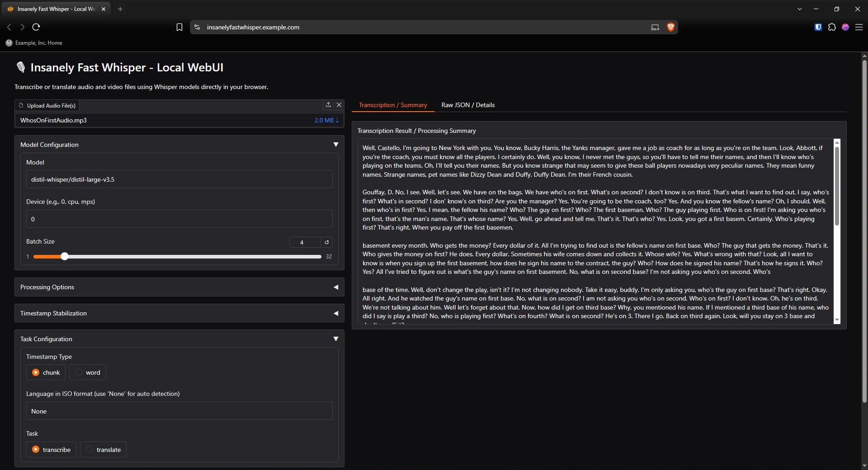868x470 pixels.
Task: Download the file via the 2.0 MB link
Action: [326, 120]
